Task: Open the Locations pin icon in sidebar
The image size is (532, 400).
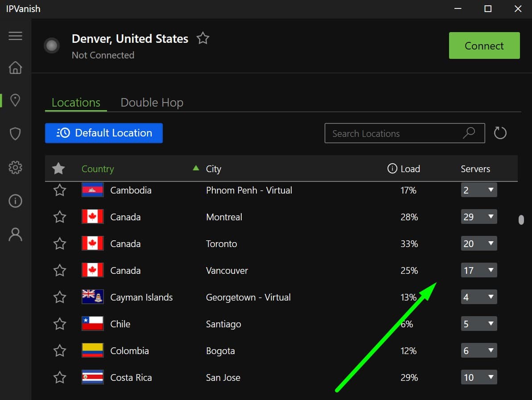Action: coord(15,100)
